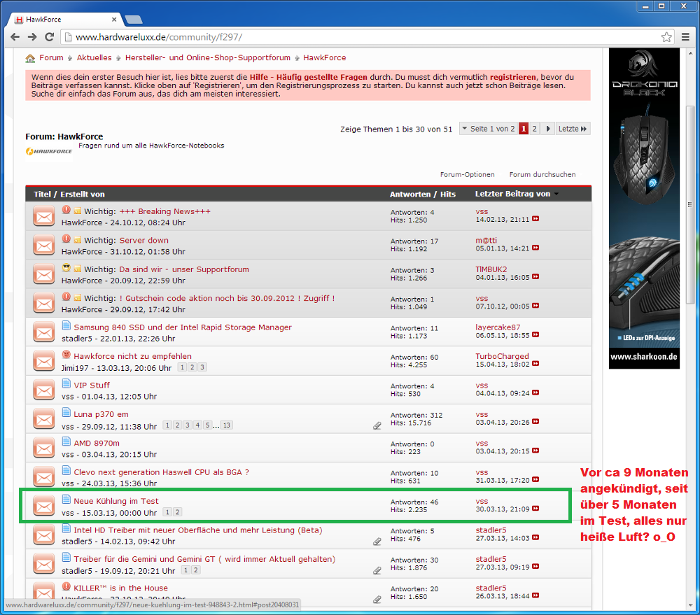Click the registrieren link in the notice

click(513, 77)
